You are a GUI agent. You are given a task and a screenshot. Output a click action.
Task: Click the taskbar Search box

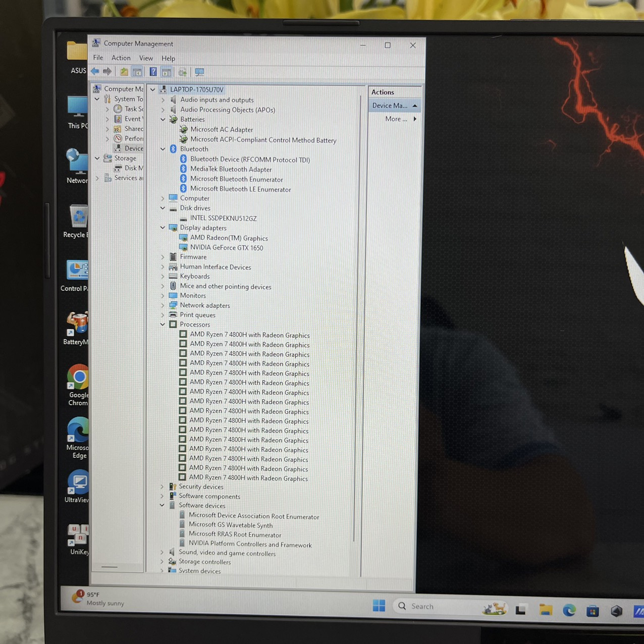pyautogui.click(x=434, y=606)
